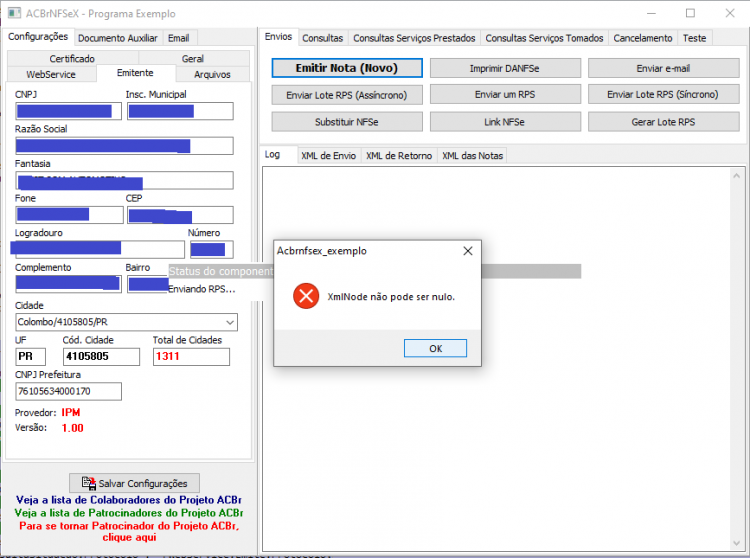750x558 pixels.
Task: Open the Email configuration tab
Action: pos(178,38)
